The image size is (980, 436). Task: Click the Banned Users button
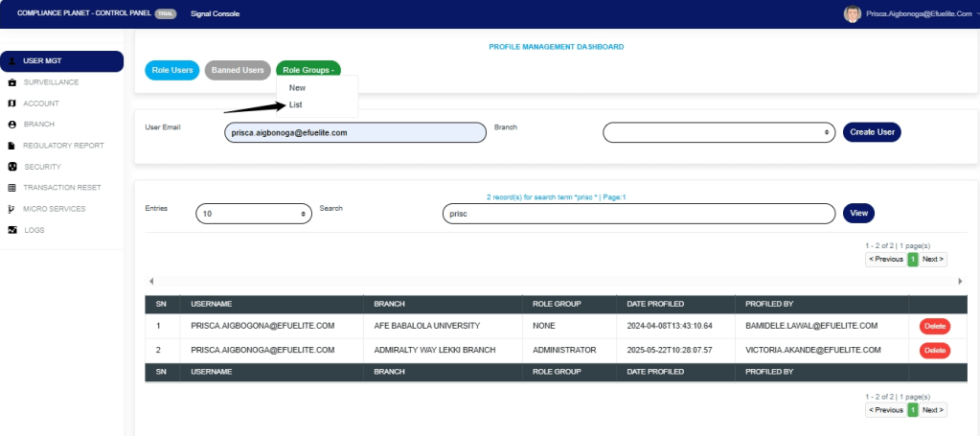tap(238, 70)
